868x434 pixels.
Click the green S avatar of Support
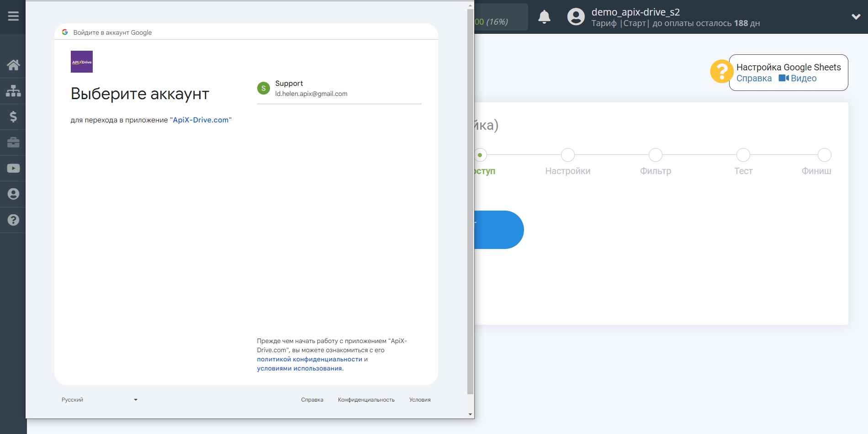[264, 88]
